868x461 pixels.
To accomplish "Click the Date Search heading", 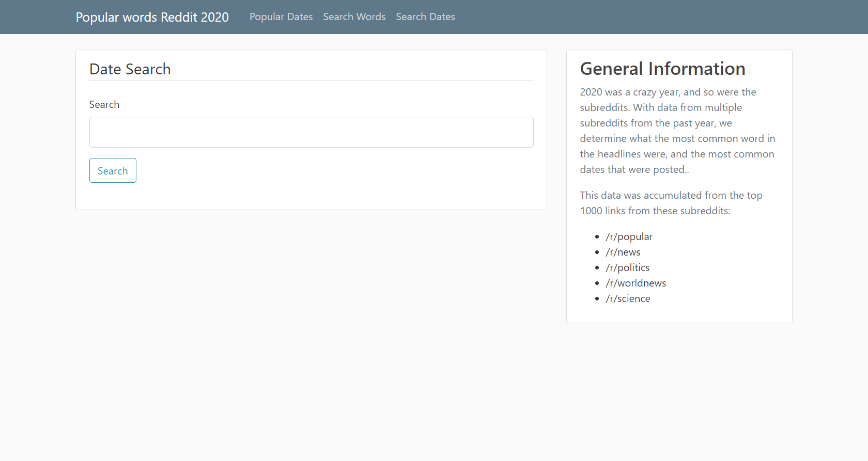I will 130,69.
